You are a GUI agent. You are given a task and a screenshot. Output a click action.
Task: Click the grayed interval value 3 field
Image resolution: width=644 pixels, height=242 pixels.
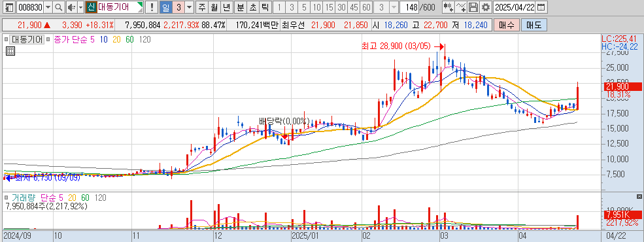[x=382, y=7]
